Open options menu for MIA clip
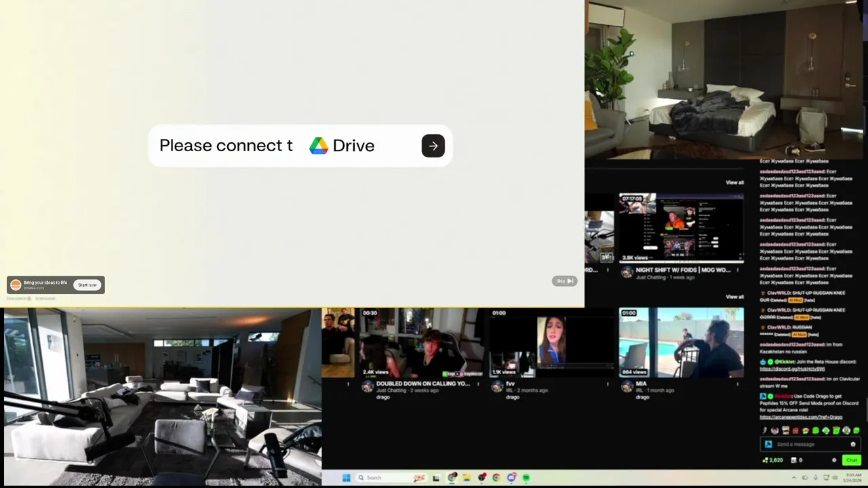 pos(738,384)
